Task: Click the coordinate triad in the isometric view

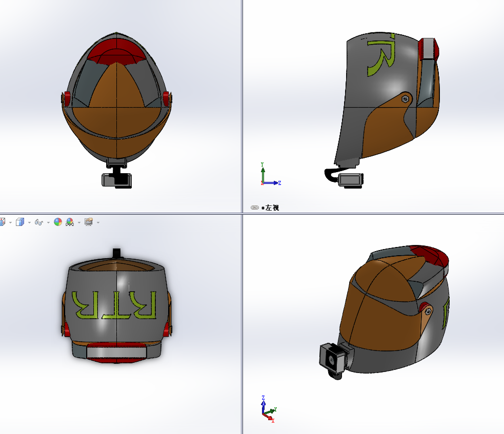Action: tap(269, 409)
